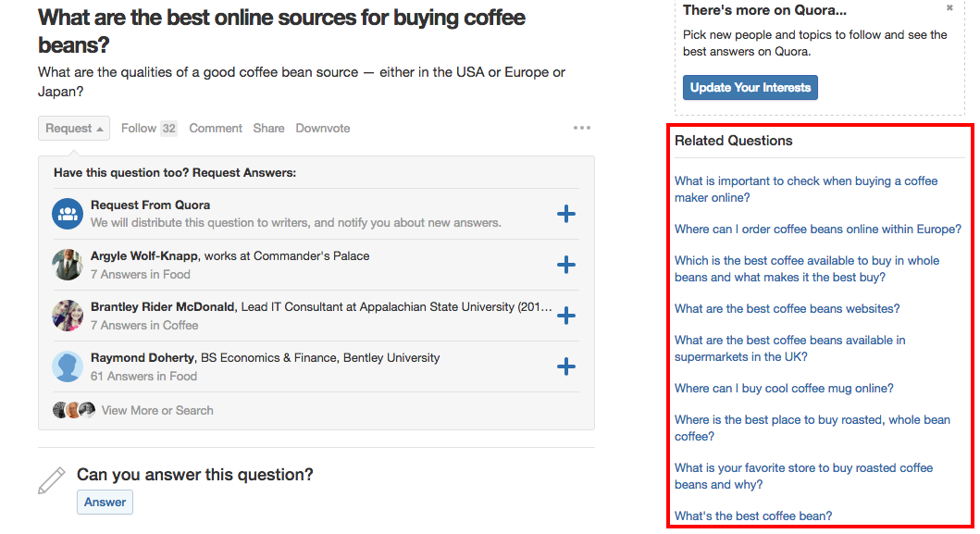Click the follower count 32 badge
The width and height of the screenshot is (980, 534).
[x=168, y=129]
